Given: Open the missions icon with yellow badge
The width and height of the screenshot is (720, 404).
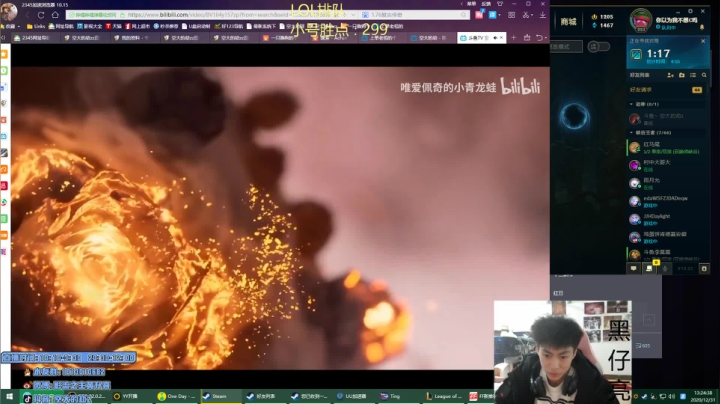Looking at the screenshot, I should pyautogui.click(x=649, y=268).
